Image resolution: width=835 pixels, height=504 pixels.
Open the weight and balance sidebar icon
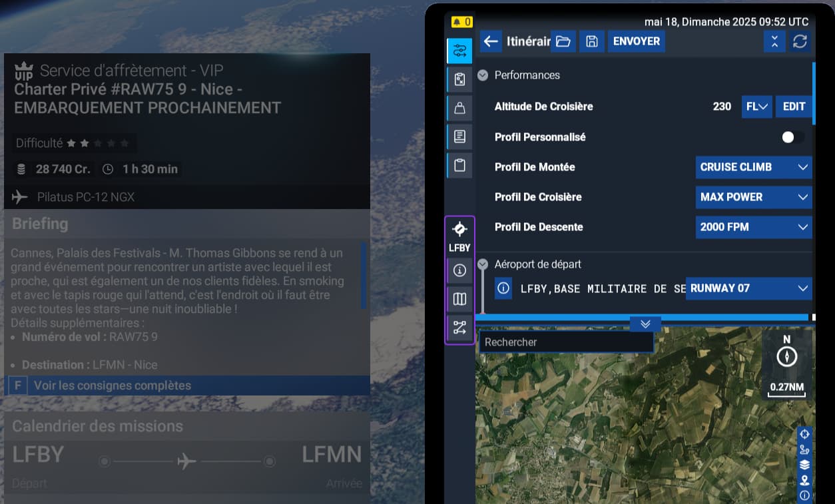click(459, 108)
